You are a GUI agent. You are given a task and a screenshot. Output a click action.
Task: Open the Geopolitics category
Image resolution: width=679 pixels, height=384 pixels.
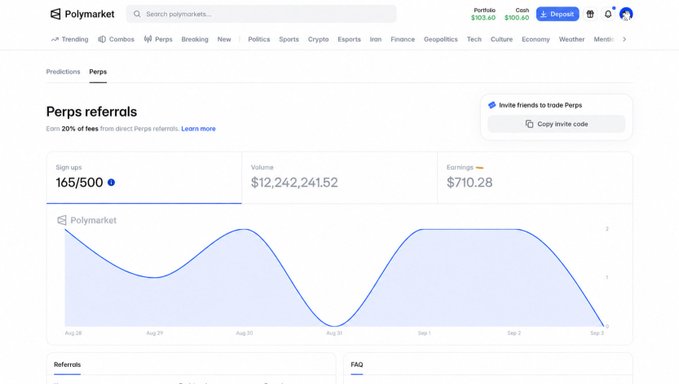tap(441, 39)
